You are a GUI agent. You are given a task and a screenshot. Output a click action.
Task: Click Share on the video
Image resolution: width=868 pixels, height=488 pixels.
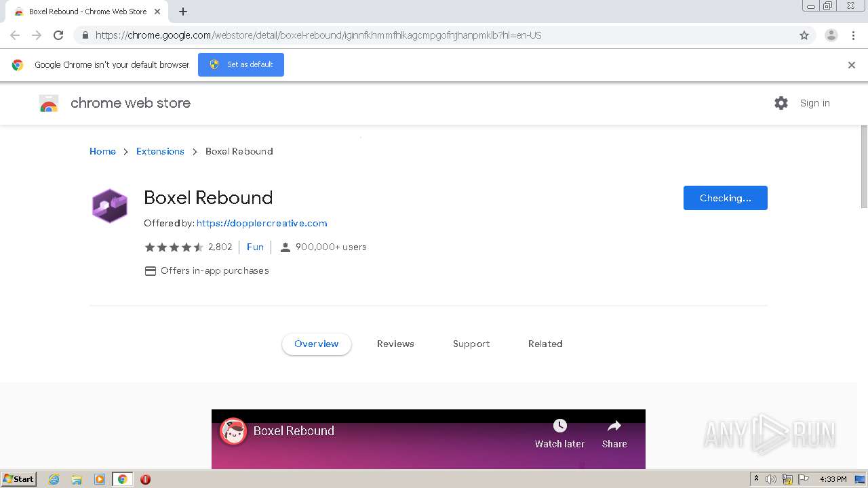click(x=614, y=434)
